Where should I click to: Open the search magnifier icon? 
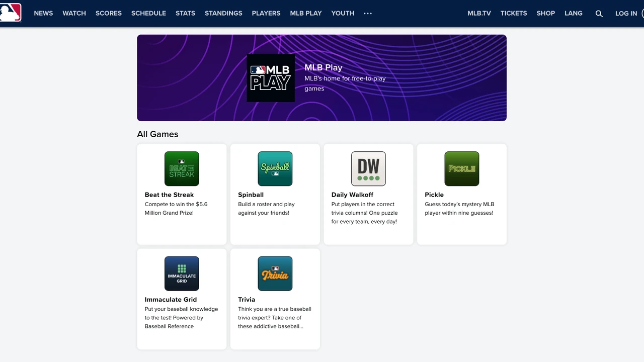pos(599,14)
